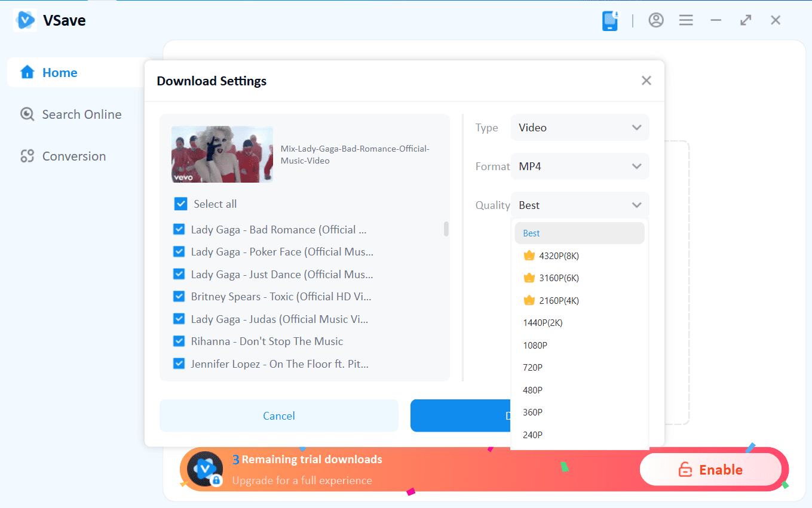Screen dimensions: 812x508
Task: Switch to Search Online tab
Action: pos(76,115)
